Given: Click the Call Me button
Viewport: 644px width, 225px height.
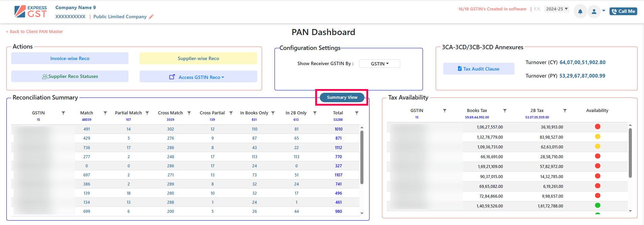Looking at the screenshot, I should point(623,11).
